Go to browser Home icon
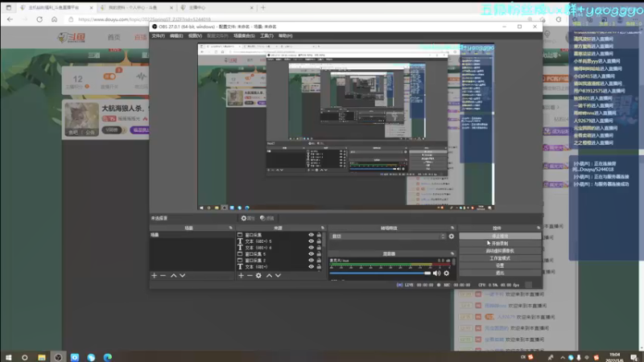 [54, 19]
